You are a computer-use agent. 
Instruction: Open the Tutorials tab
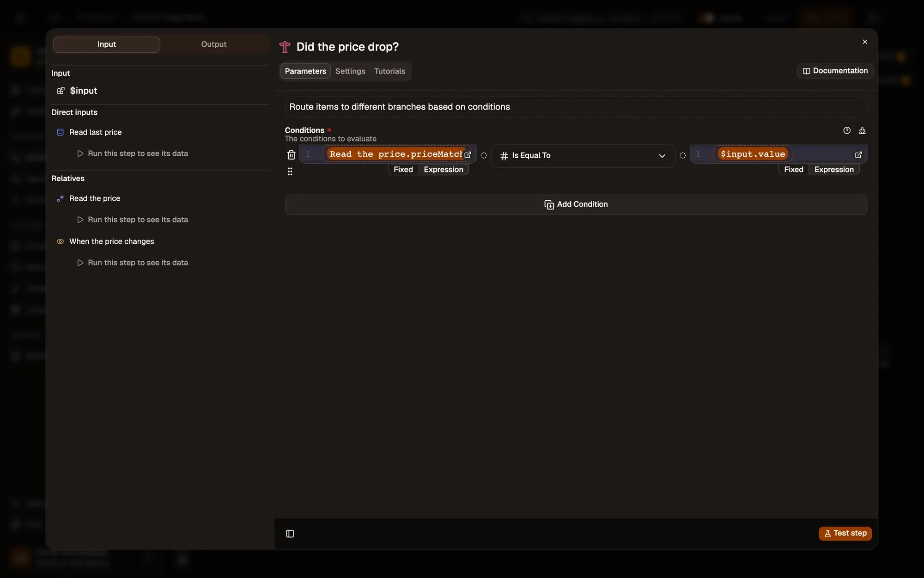tap(389, 71)
